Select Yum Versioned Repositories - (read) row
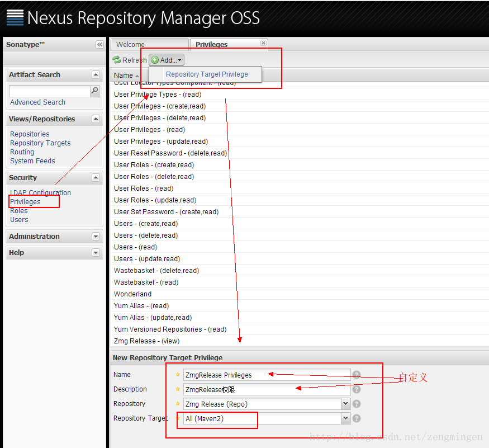 300,329
